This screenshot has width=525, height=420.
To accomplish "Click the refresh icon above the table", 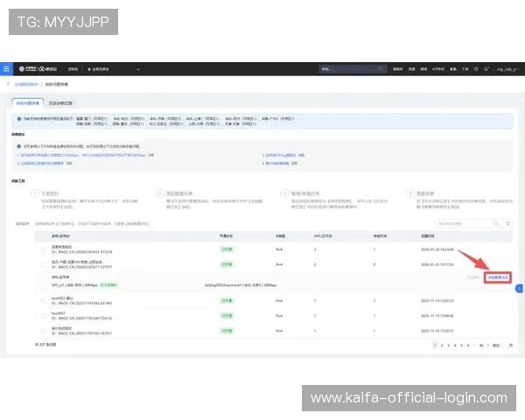I will (509, 224).
